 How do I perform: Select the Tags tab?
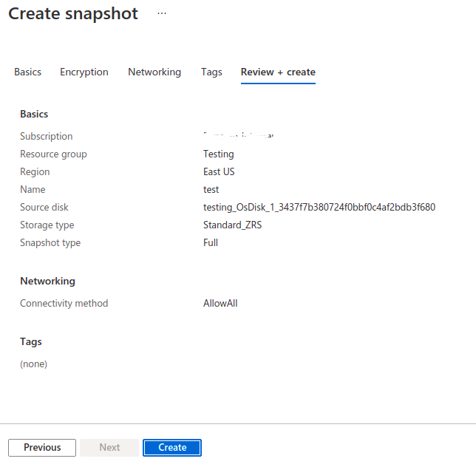coord(211,72)
